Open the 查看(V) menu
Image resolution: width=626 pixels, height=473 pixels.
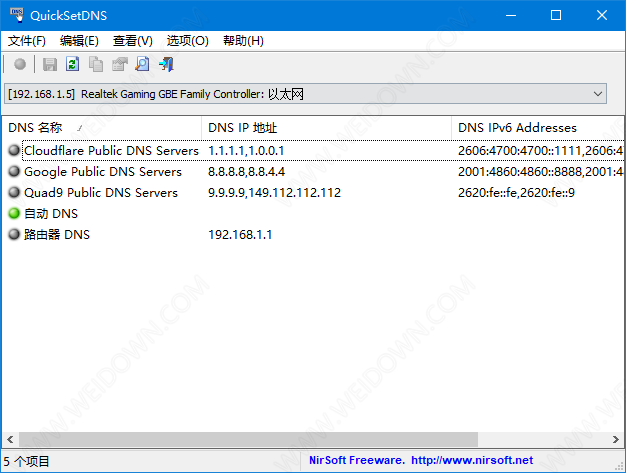tap(133, 41)
